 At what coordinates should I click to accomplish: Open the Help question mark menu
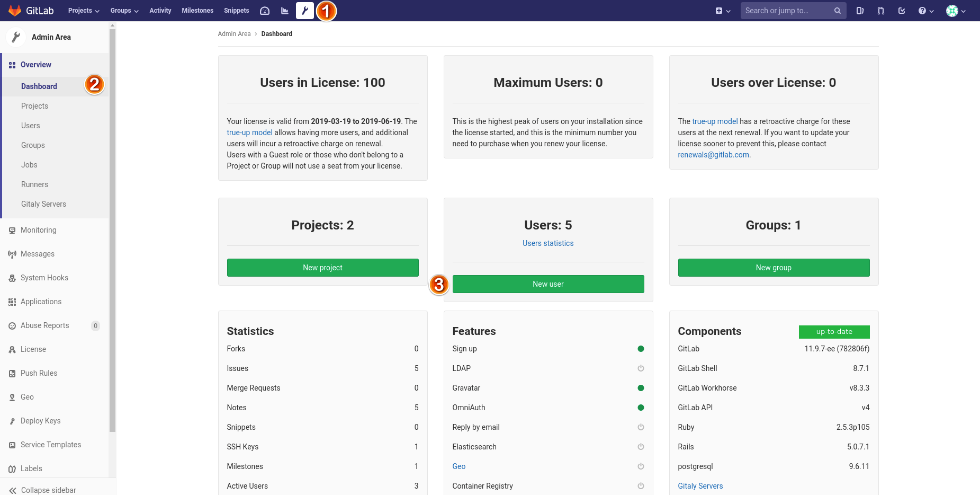click(x=926, y=11)
